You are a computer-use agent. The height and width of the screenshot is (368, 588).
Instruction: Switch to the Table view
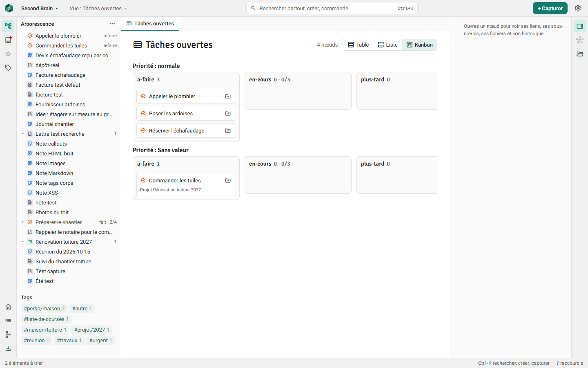(x=358, y=45)
